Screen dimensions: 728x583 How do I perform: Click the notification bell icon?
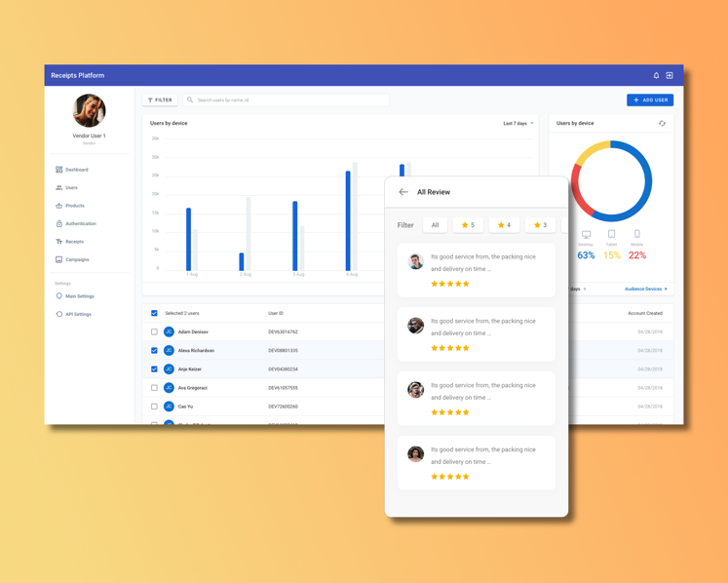pos(656,75)
